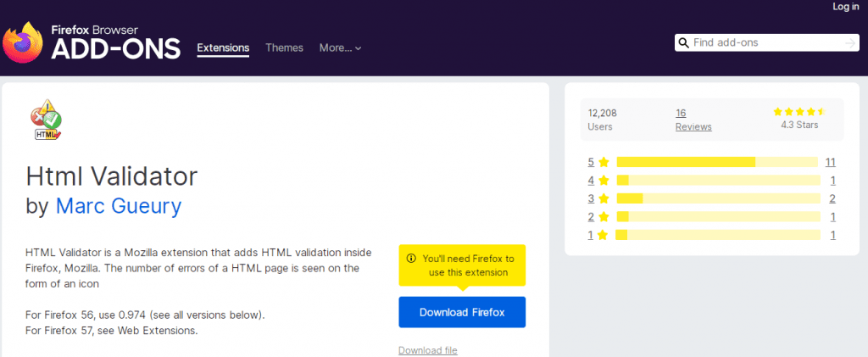868x357 pixels.
Task: Click the 12,208 Users statistic
Action: pos(603,120)
